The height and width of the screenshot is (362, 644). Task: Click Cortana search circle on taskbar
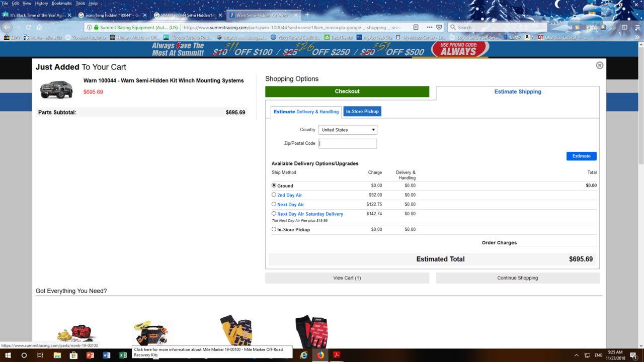click(x=24, y=355)
